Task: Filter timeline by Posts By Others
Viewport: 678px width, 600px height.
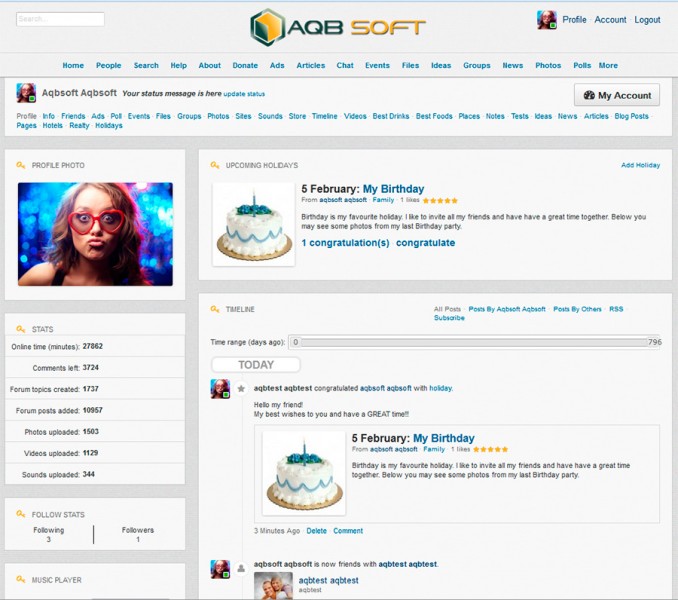Action: point(577,309)
